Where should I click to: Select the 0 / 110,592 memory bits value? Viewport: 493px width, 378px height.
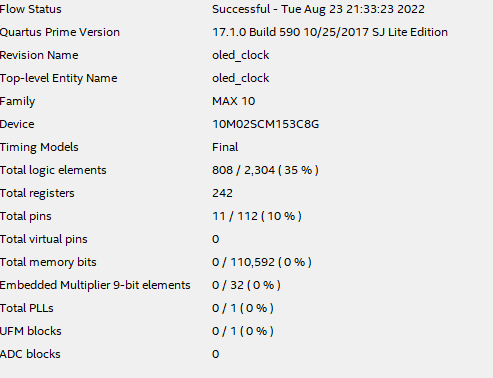pyautogui.click(x=262, y=262)
